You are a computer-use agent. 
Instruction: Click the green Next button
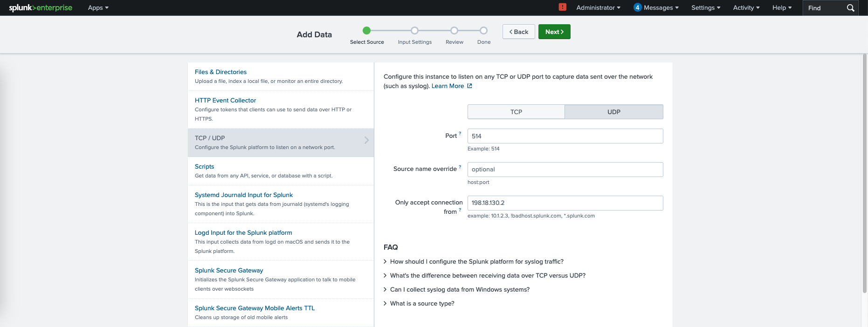coord(554,32)
